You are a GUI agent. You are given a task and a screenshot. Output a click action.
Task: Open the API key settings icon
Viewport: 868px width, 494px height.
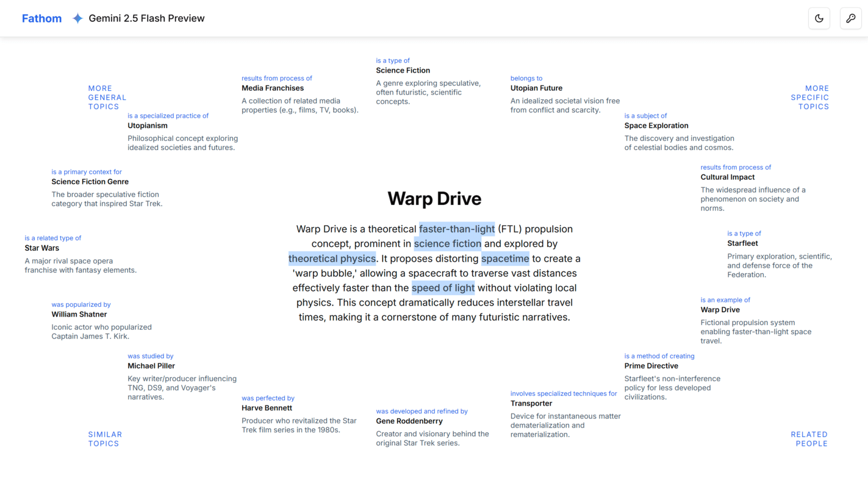850,18
